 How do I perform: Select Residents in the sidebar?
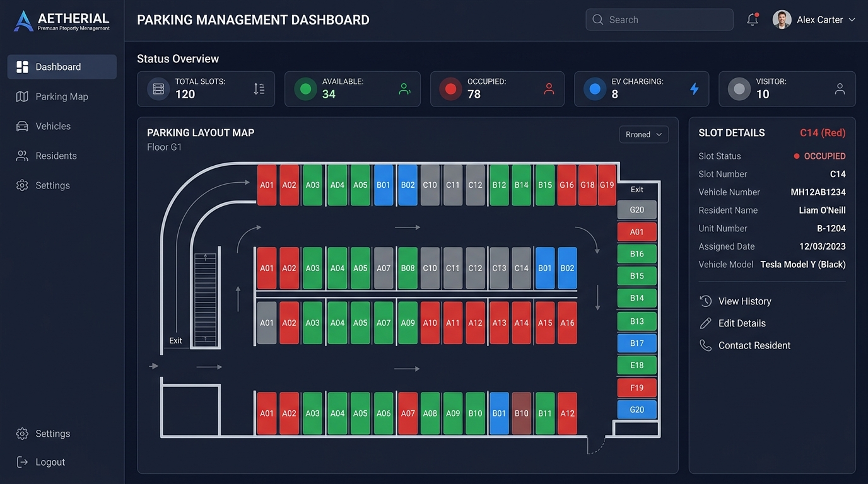(62, 156)
